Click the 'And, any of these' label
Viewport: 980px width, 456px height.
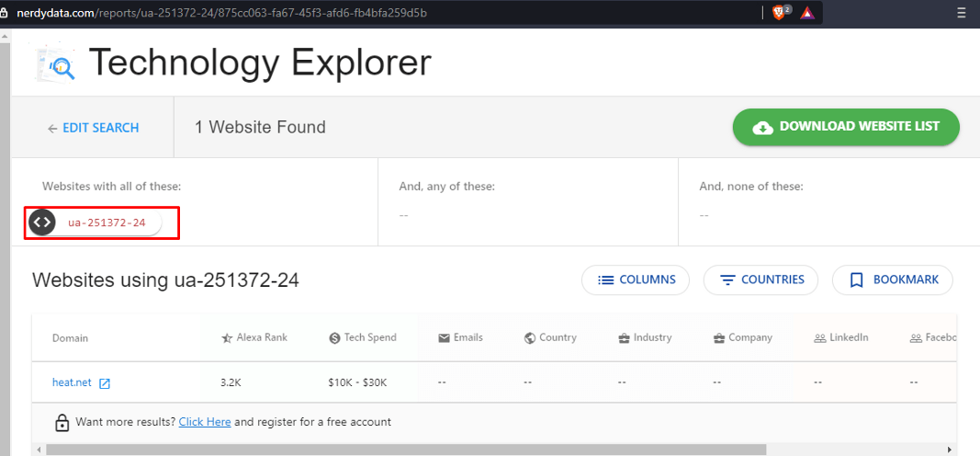coord(447,187)
